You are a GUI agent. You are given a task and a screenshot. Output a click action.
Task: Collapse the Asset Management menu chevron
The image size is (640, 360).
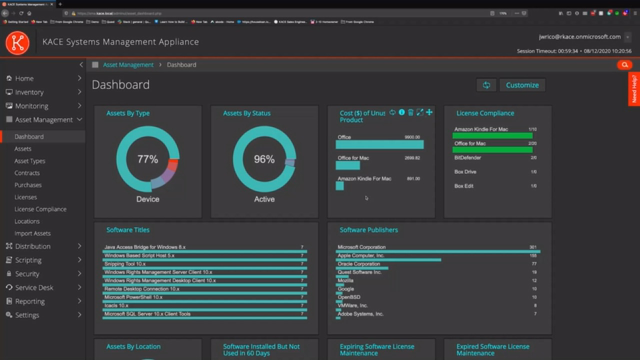pos(79,119)
